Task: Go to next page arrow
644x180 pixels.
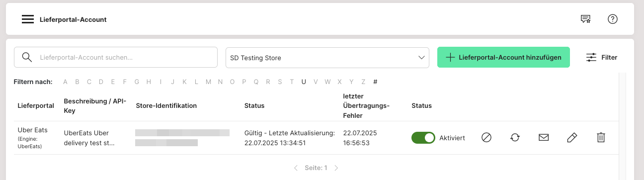Action: point(336,168)
